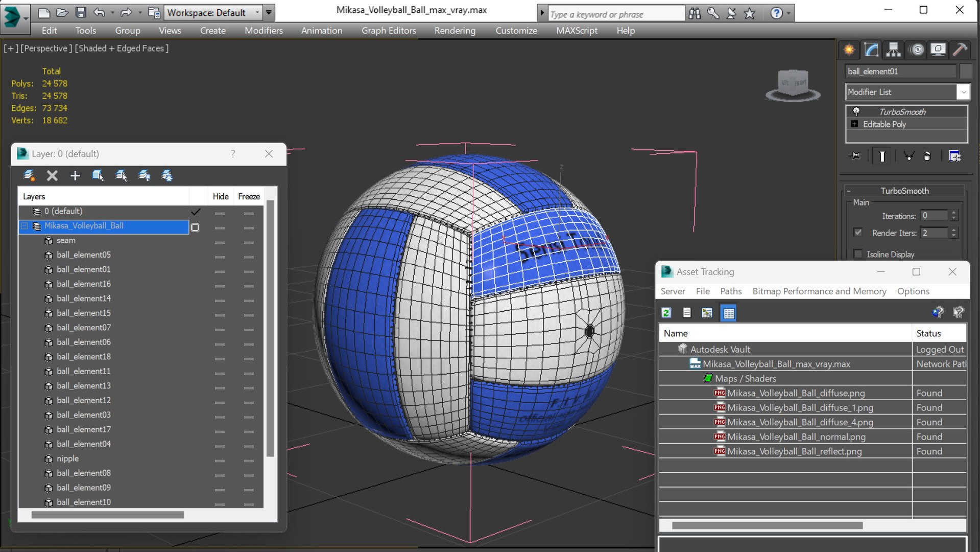Toggle TurboSmooth modifier lightbulb
This screenshot has height=552, width=980.
856,111
